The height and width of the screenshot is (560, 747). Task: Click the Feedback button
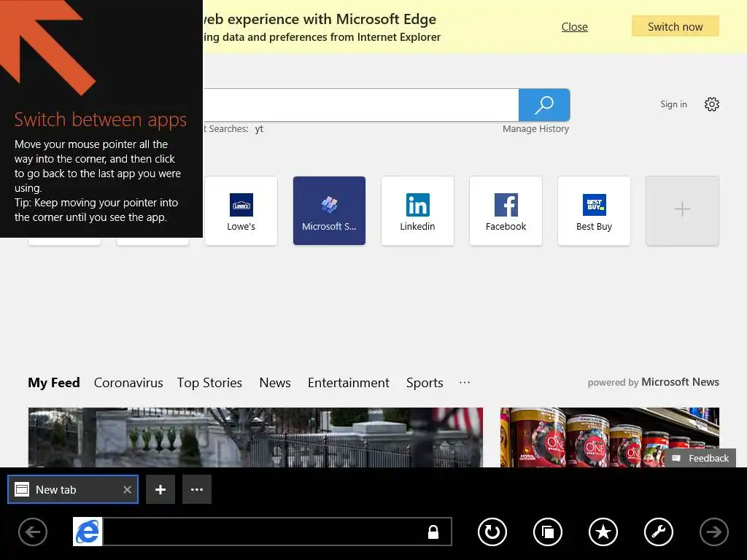click(700, 458)
